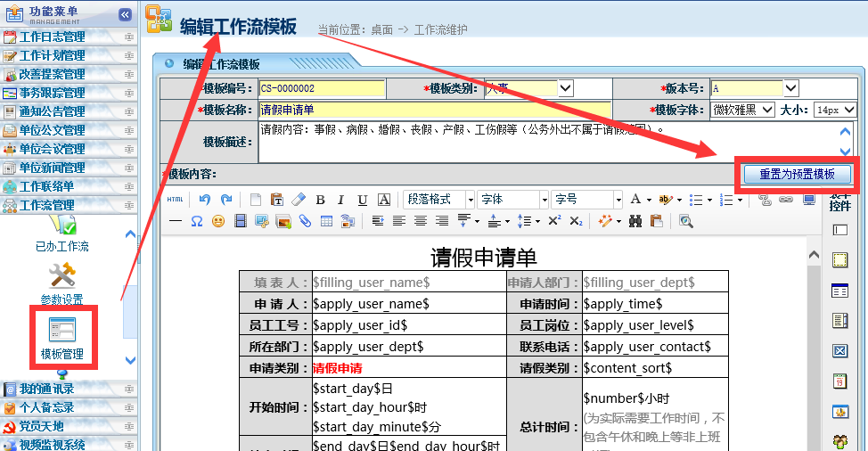Click the HTML source view icon
The width and height of the screenshot is (868, 451).
[x=175, y=200]
